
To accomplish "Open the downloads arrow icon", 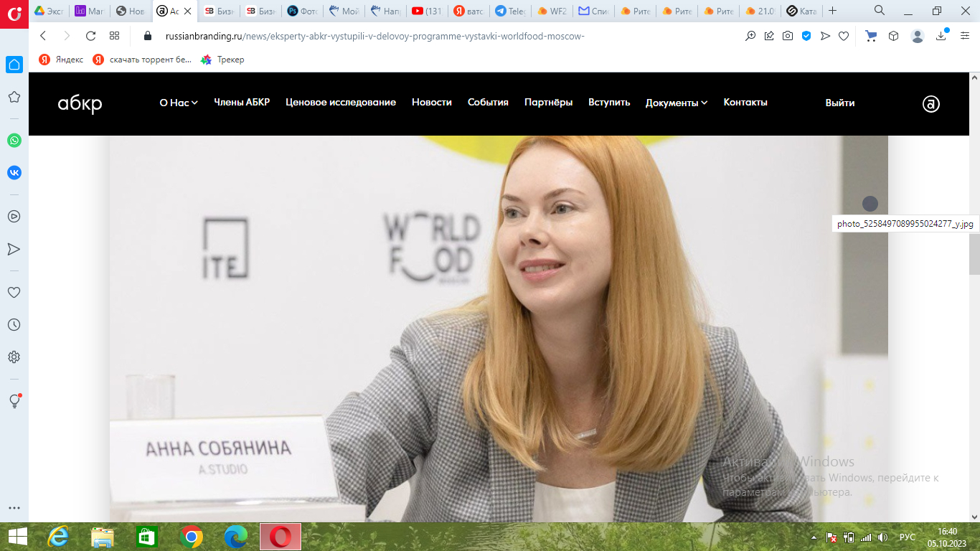I will [941, 36].
